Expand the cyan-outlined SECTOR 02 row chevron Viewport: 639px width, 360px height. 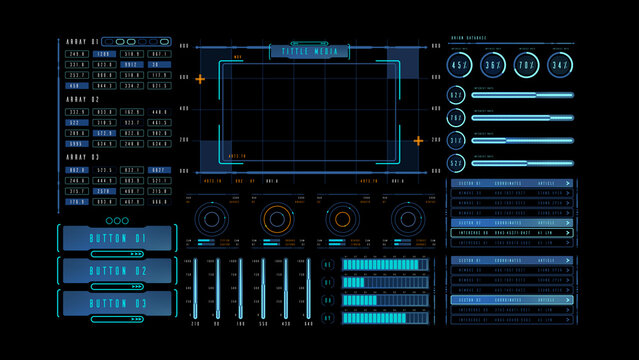coord(568,300)
